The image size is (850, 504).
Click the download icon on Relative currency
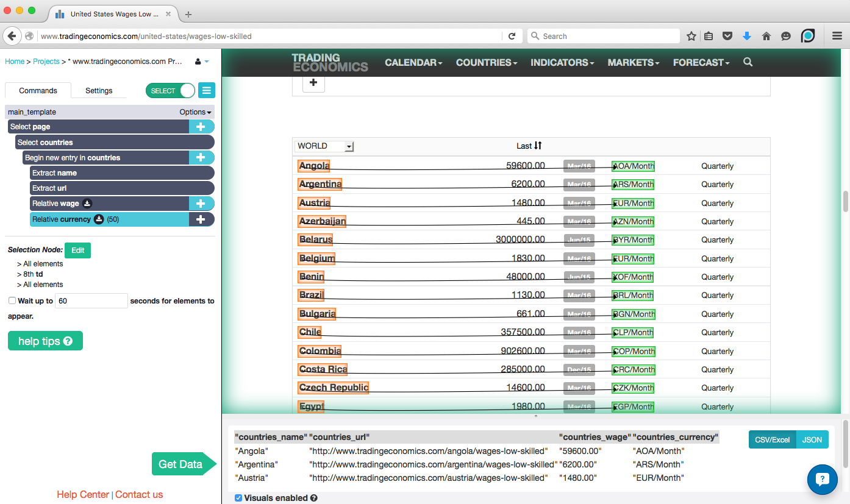pos(99,219)
